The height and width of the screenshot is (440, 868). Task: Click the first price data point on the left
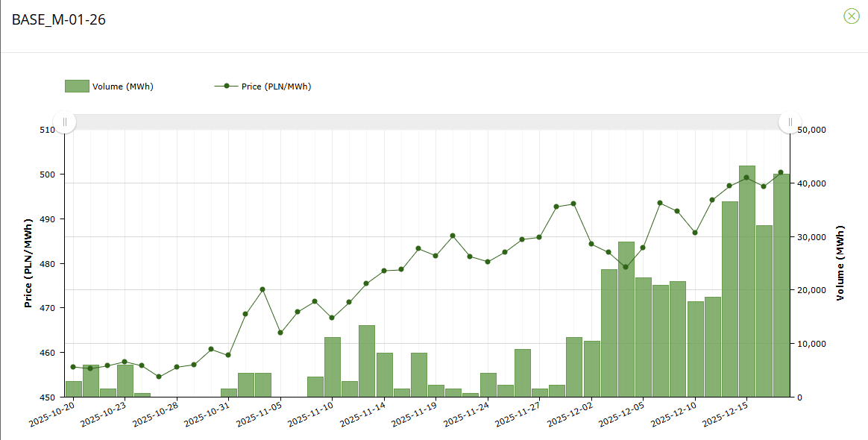coord(73,367)
